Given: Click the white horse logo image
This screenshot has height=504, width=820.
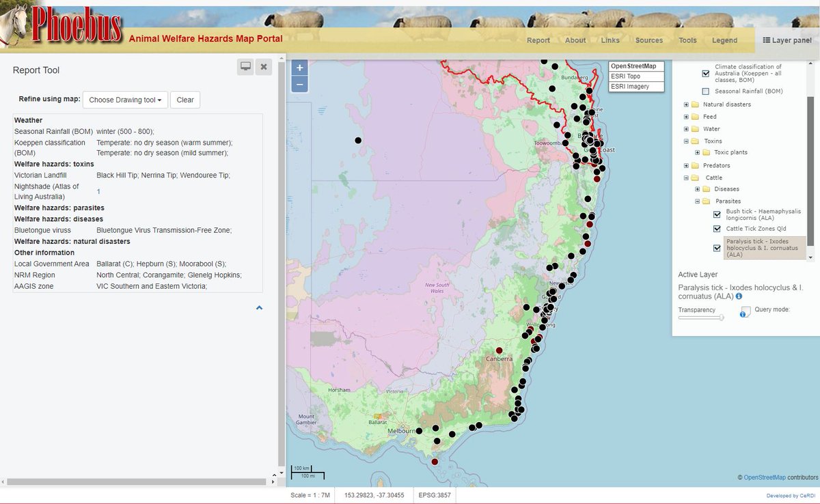Looking at the screenshot, I should [x=14, y=25].
